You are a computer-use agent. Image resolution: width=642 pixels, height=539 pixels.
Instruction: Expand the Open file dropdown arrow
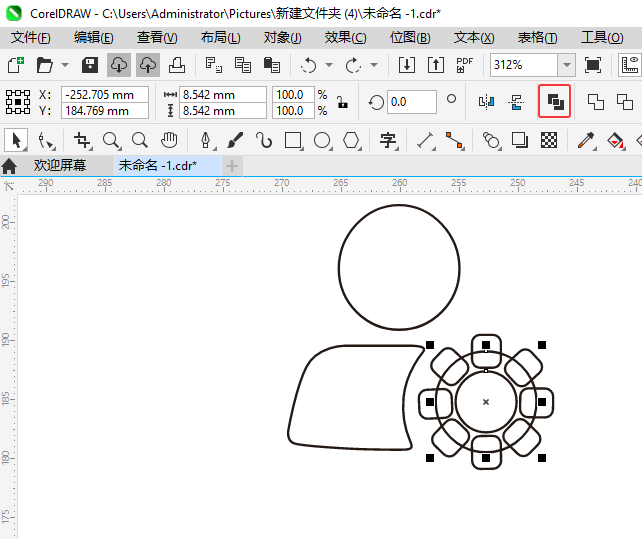66,66
